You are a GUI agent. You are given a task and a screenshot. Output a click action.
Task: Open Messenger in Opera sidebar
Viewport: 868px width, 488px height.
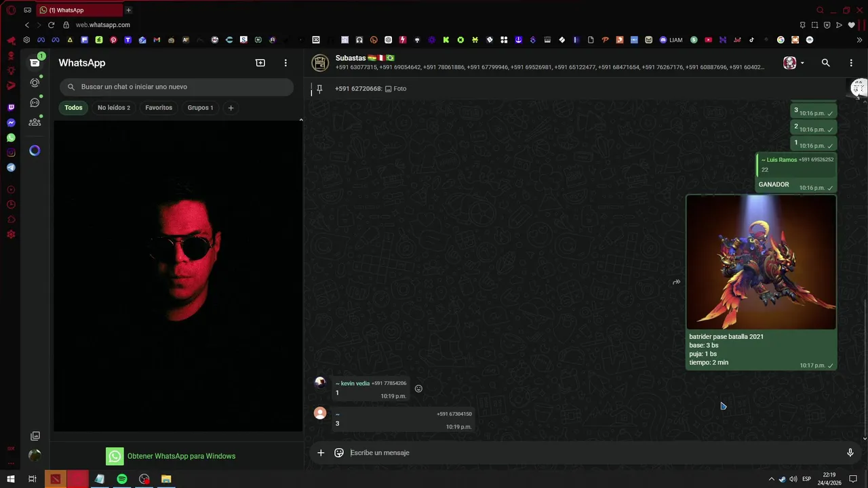[11, 123]
